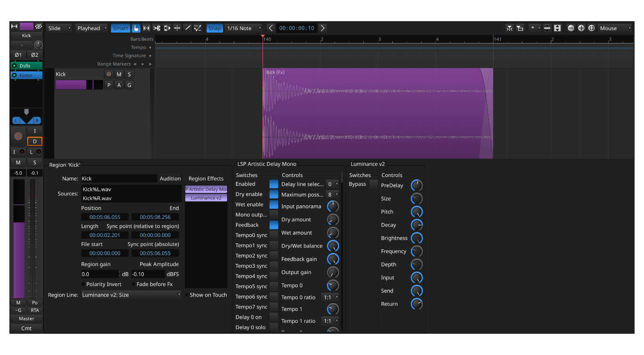Select the Range tool icon
Viewport: 644px width, 355px height.
tap(146, 28)
